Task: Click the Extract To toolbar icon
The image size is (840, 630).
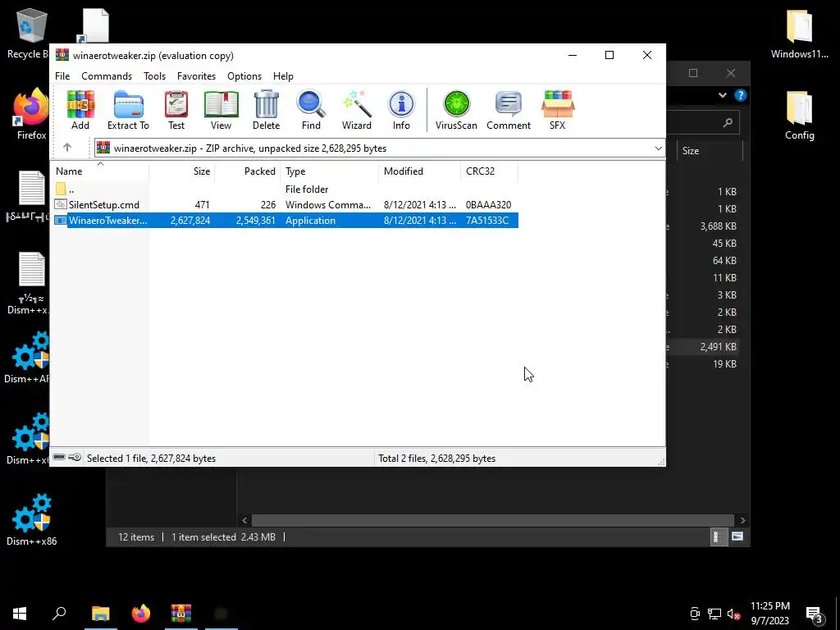Action: (x=128, y=111)
